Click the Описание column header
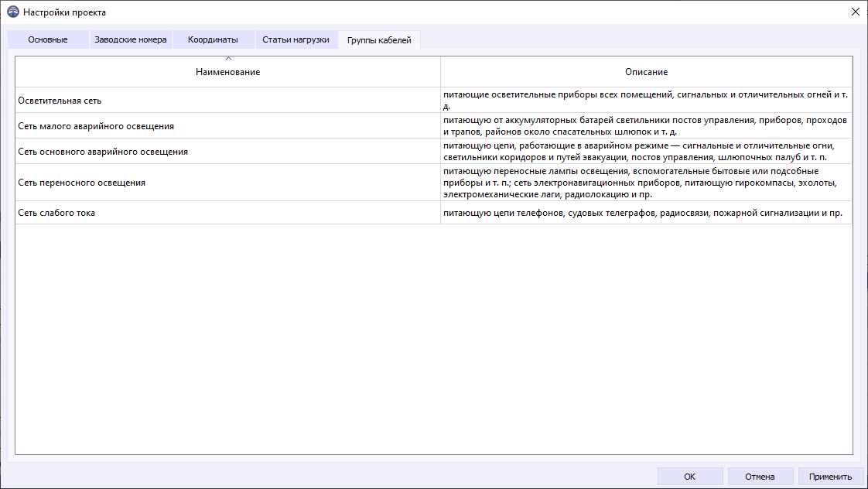The width and height of the screenshot is (868, 489). [647, 71]
